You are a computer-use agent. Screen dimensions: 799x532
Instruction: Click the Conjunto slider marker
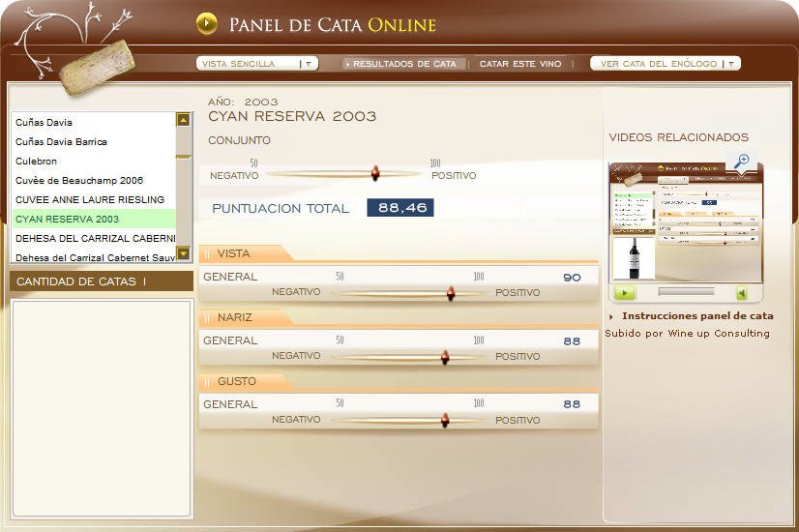375,173
